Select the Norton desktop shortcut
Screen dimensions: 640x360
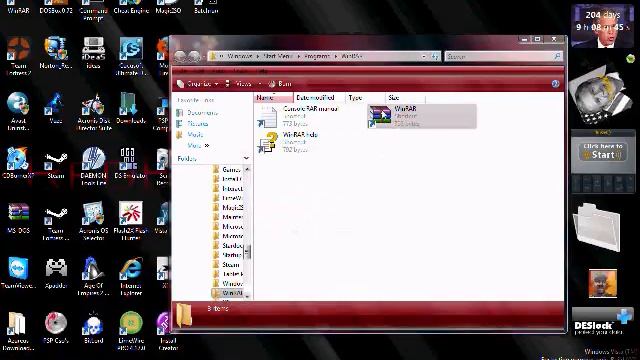click(x=56, y=52)
